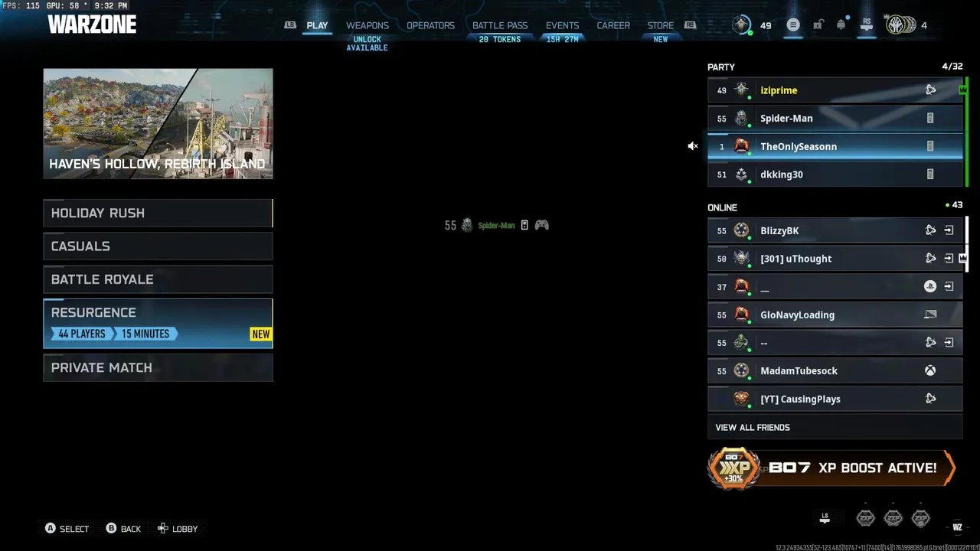
Task: Open the party emblems stack icon
Action: [900, 25]
